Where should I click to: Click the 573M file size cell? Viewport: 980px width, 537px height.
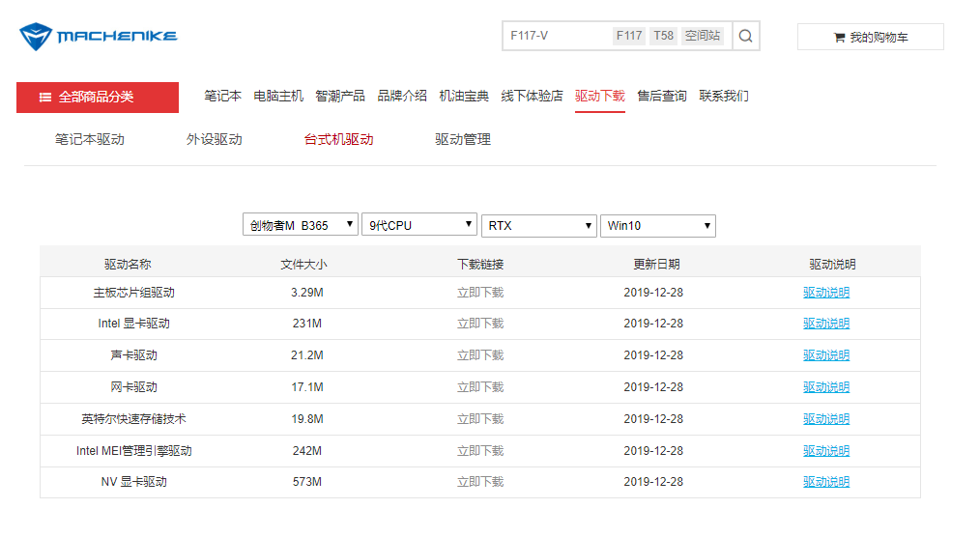pos(307,482)
